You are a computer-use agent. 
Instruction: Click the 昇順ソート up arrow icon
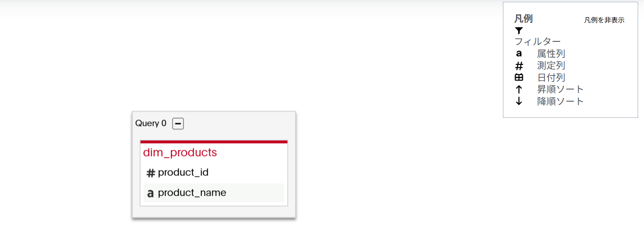[x=519, y=89]
